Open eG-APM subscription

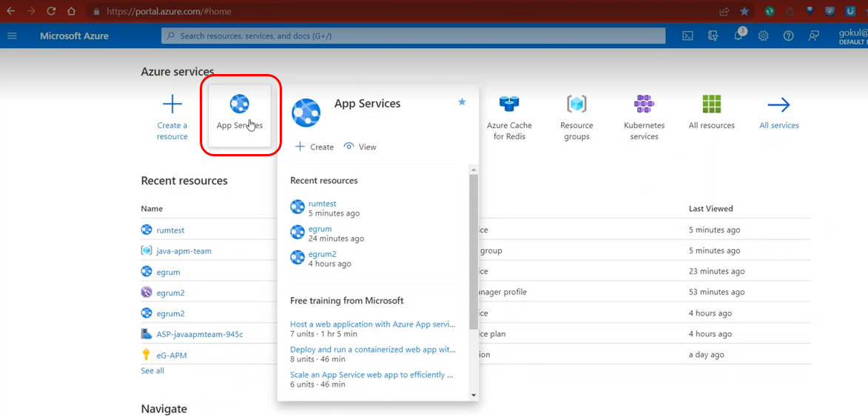[x=172, y=355]
